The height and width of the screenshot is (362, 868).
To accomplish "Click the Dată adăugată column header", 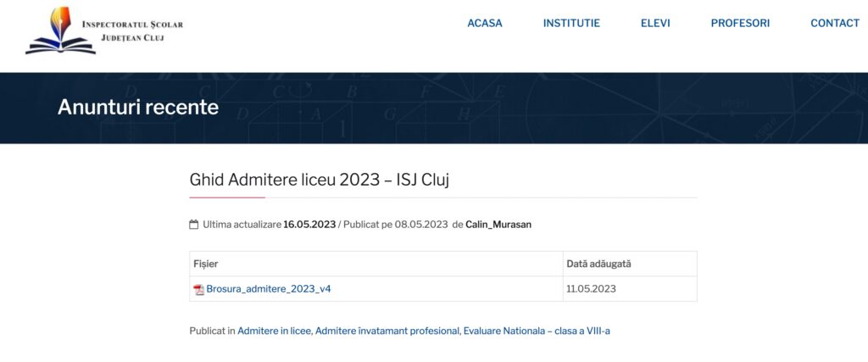I will [598, 264].
